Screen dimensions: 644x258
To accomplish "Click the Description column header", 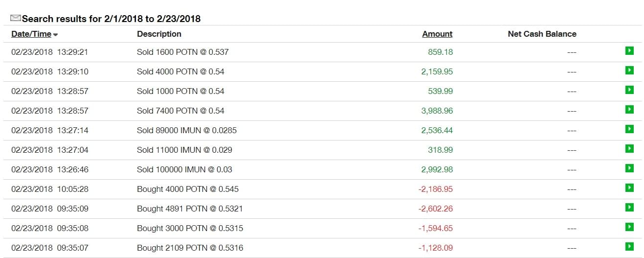I will click(x=159, y=34).
